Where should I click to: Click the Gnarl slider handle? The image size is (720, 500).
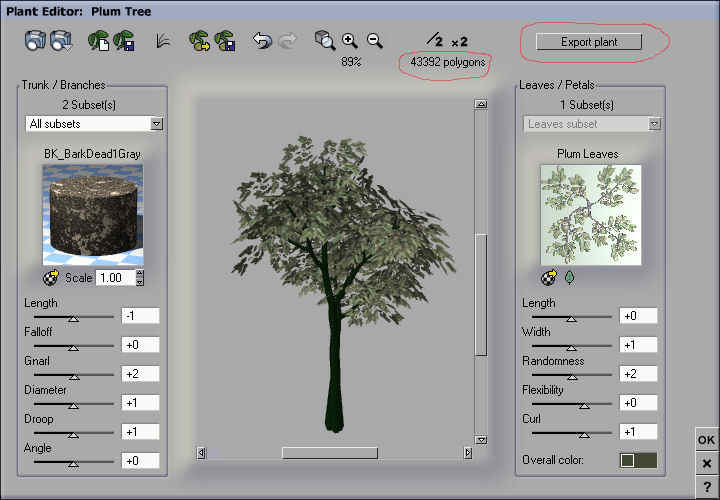click(x=73, y=376)
